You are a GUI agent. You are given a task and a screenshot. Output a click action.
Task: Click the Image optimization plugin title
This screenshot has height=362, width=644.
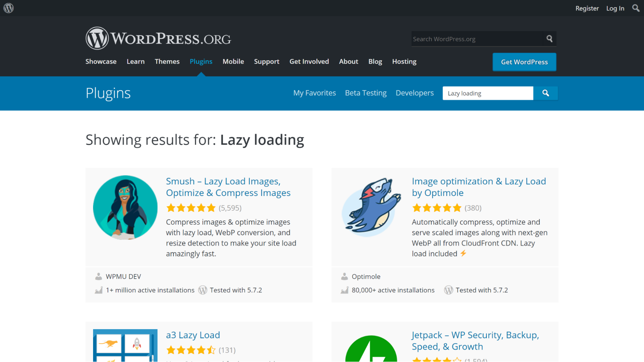(x=479, y=187)
